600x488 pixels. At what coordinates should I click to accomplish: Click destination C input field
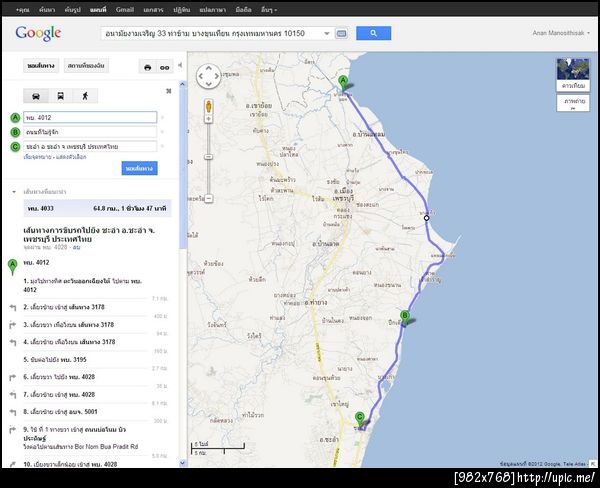click(90, 147)
